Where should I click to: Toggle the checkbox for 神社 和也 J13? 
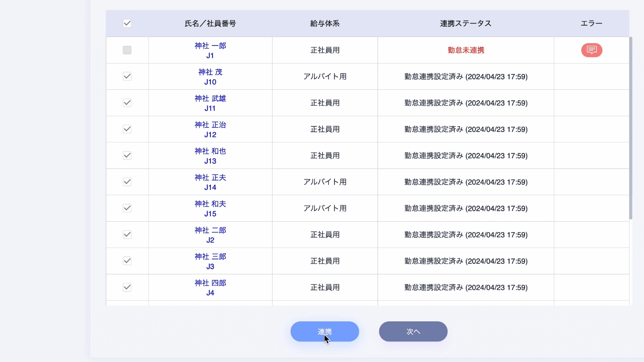(x=127, y=156)
